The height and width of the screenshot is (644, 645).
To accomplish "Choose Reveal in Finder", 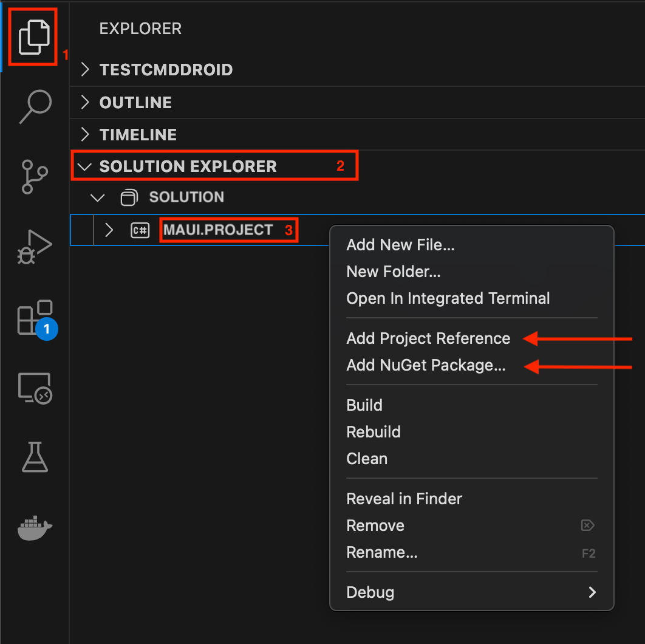I will coord(404,498).
